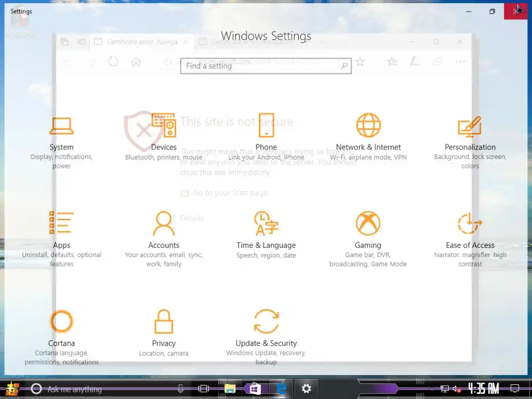Open the Gaming settings category
The height and width of the screenshot is (399, 532).
pyautogui.click(x=368, y=239)
